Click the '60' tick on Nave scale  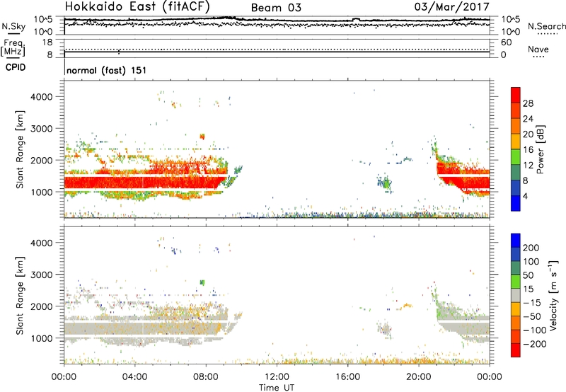pyautogui.click(x=507, y=42)
